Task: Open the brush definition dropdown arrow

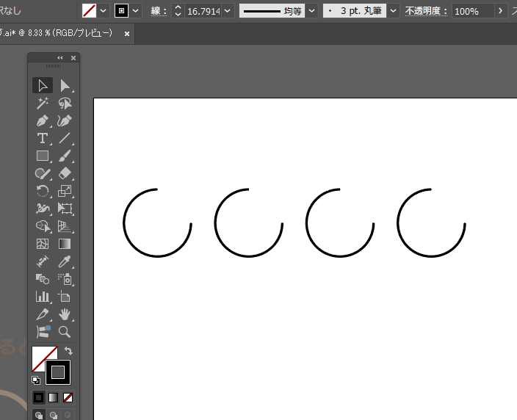Action: 393,11
